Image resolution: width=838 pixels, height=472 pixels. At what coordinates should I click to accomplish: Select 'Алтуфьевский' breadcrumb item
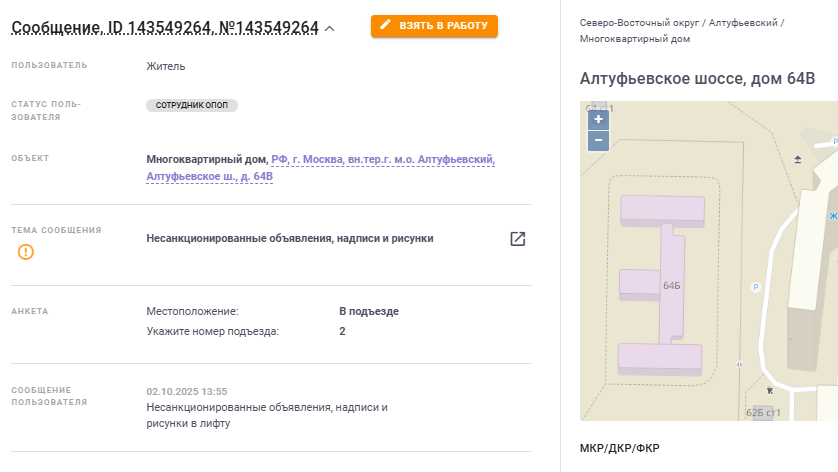tap(743, 23)
